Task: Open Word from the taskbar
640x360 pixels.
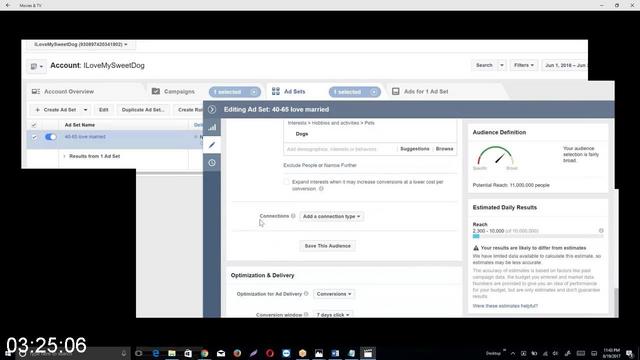Action: tap(335, 353)
